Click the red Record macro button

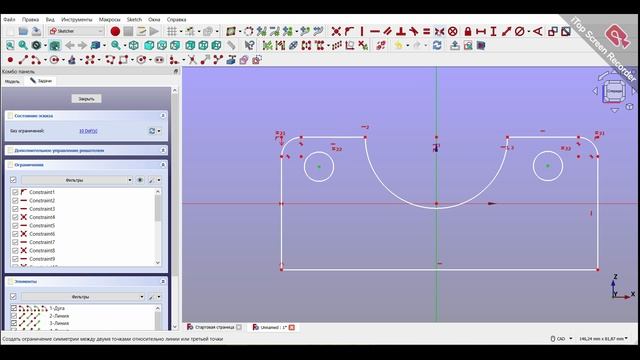click(115, 31)
